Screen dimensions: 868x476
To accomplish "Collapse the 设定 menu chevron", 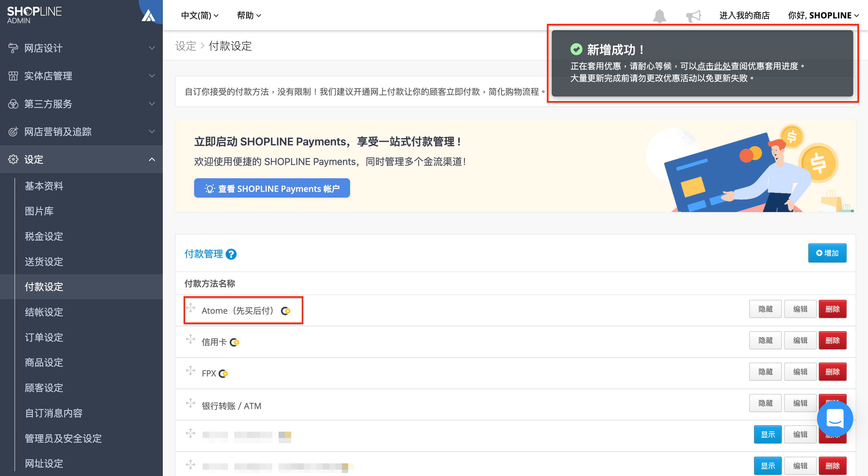I will click(152, 160).
